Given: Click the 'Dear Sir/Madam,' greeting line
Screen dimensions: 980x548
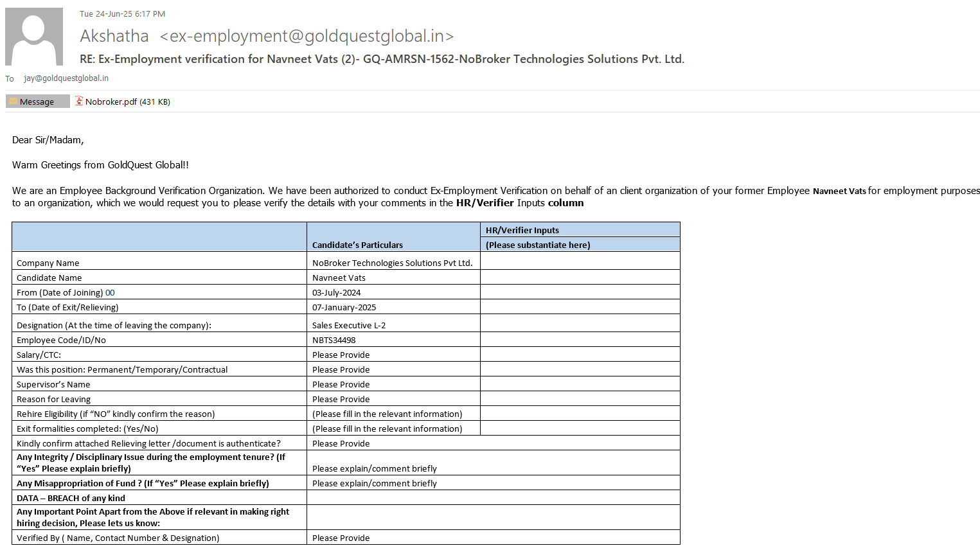Looking at the screenshot, I should click(x=48, y=140).
